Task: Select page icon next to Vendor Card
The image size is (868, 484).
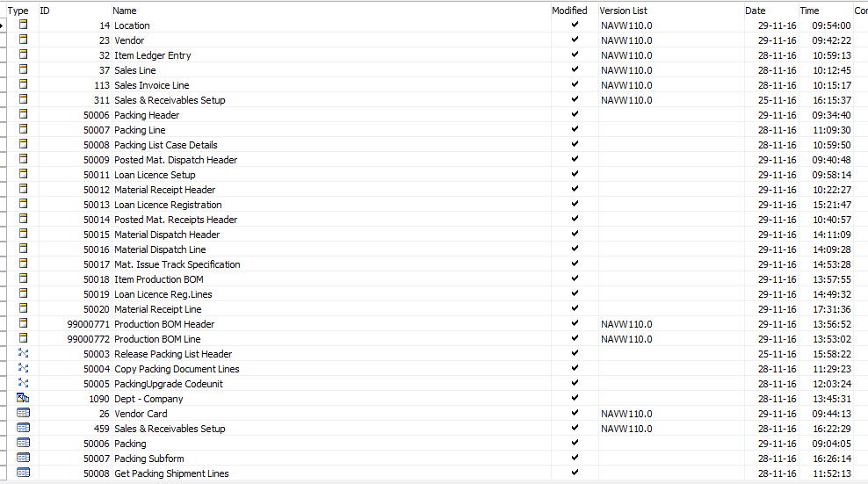Action: coord(23,413)
